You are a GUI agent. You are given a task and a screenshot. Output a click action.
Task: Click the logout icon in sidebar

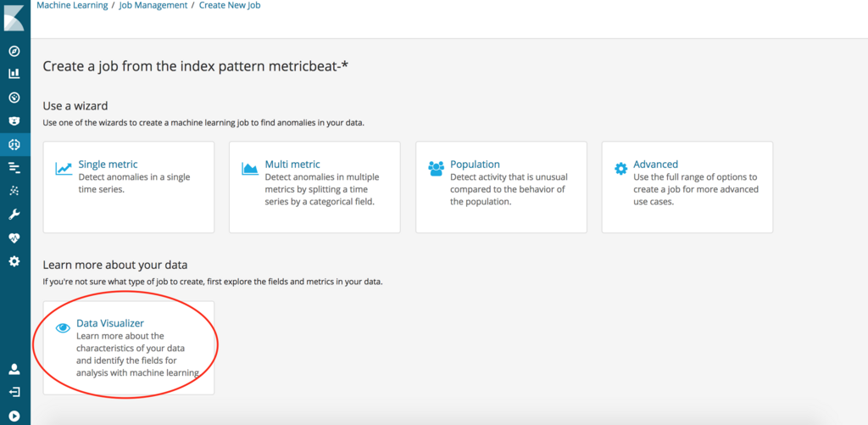(15, 392)
